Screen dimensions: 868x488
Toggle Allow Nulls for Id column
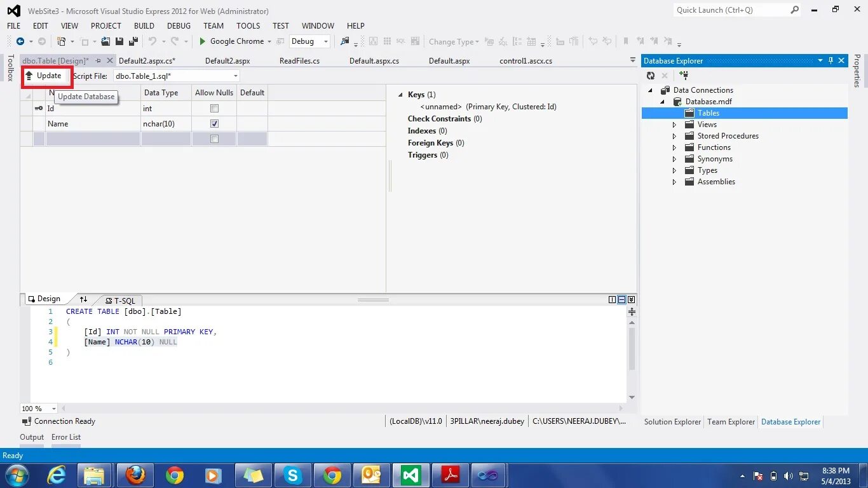click(214, 109)
